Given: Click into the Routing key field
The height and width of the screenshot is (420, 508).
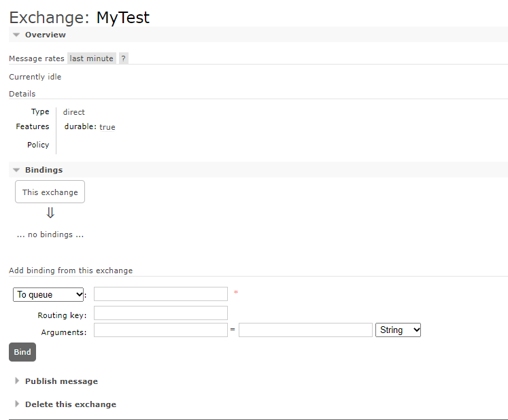Looking at the screenshot, I should pyautogui.click(x=160, y=313).
